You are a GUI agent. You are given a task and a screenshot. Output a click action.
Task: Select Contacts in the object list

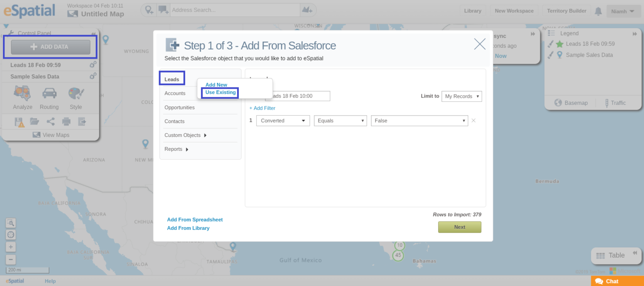[175, 121]
